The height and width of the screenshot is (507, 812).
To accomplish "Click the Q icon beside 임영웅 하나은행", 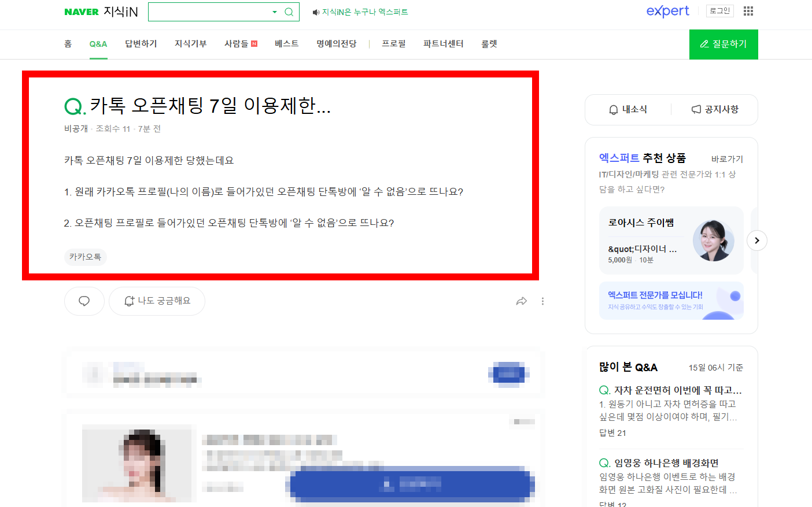I will [x=605, y=463].
